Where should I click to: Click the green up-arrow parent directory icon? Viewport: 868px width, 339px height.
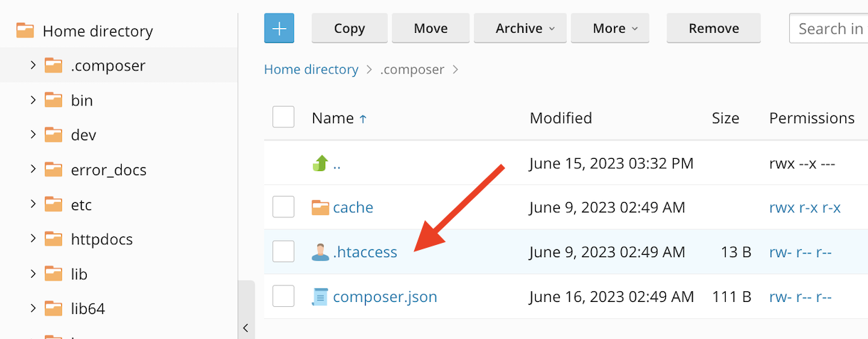coord(320,164)
